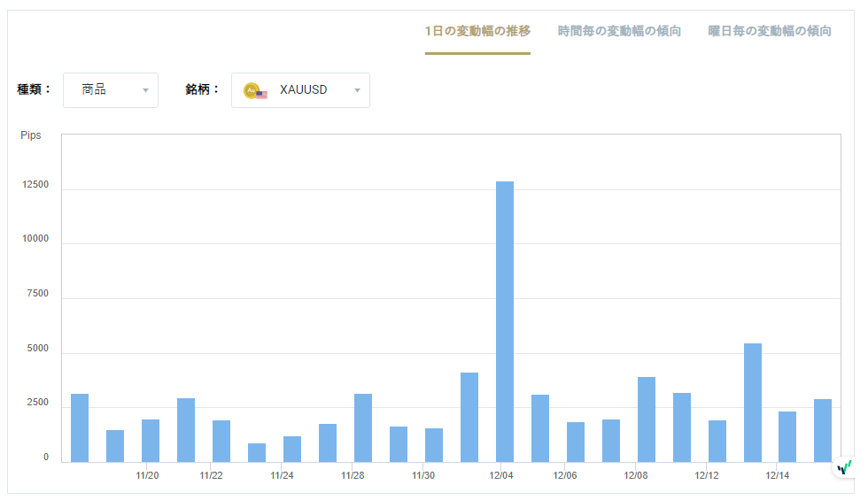Switch to 曜日毎の変動幅の傾向 tab
This screenshot has width=868, height=500.
[770, 31]
